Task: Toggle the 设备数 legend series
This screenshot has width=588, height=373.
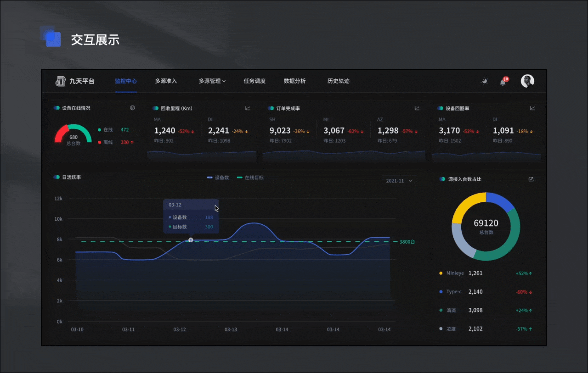Action: pyautogui.click(x=218, y=178)
